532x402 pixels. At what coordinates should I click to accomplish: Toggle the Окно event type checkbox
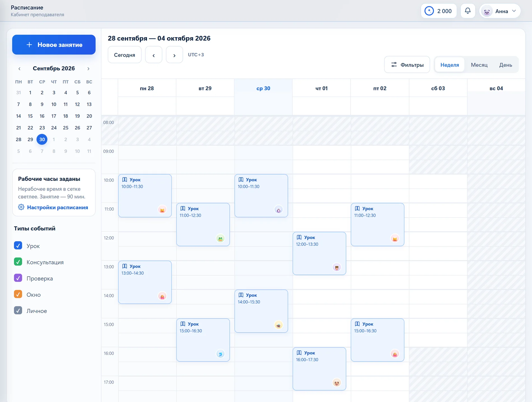[x=18, y=294]
